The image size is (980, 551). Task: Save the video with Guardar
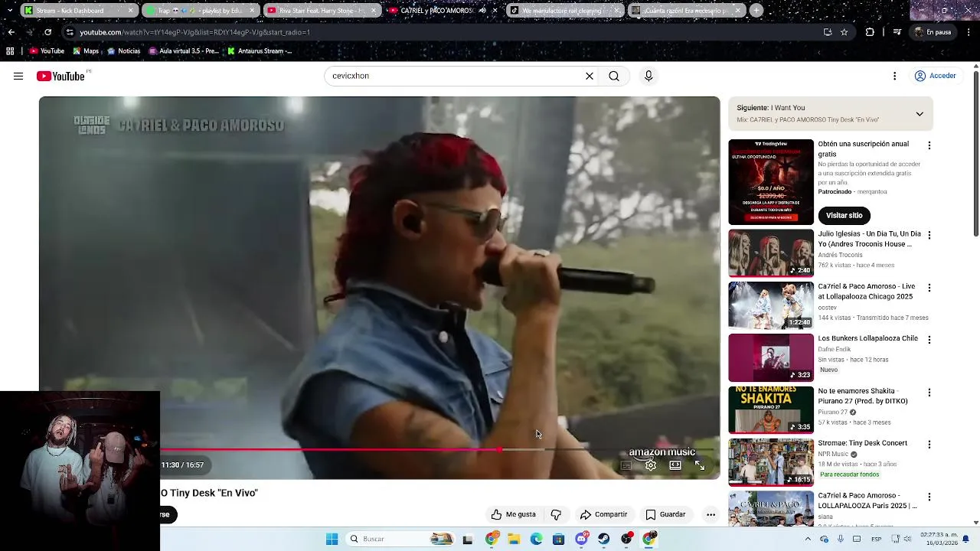coord(665,514)
